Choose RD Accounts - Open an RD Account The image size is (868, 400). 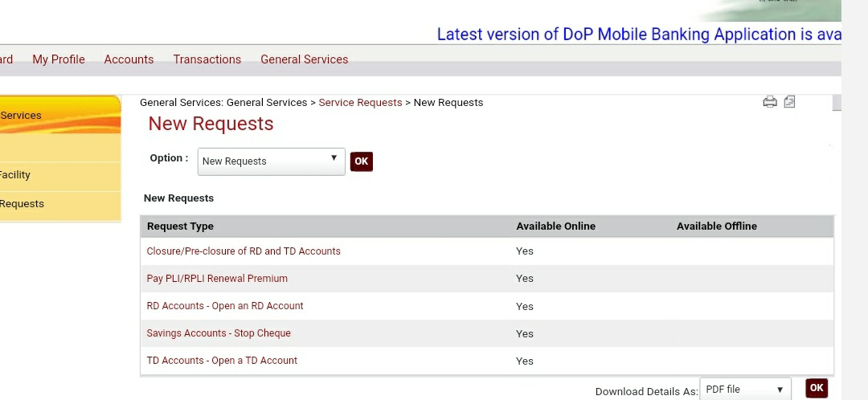point(225,306)
